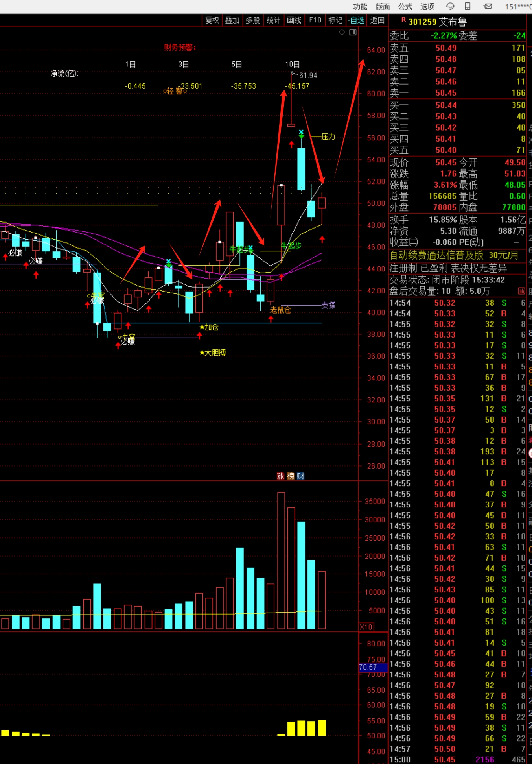Toggle the side panel icon above chart
532x764 pixels.
(x=353, y=32)
